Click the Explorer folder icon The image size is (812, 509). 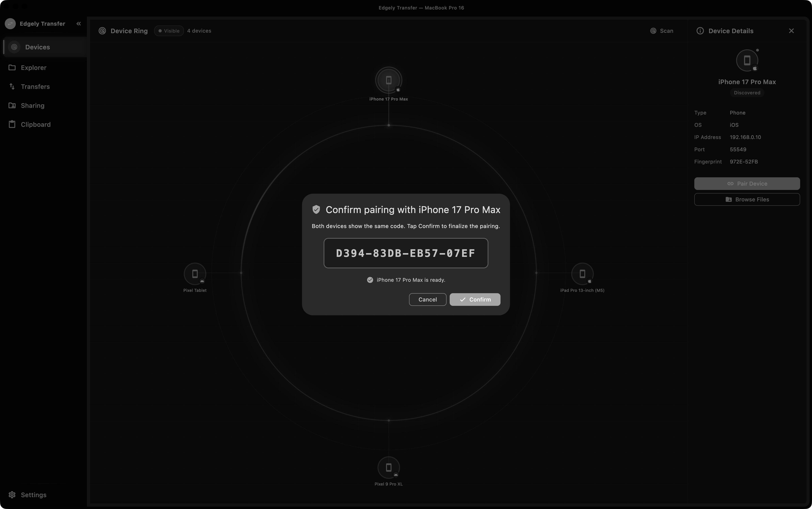coord(12,67)
